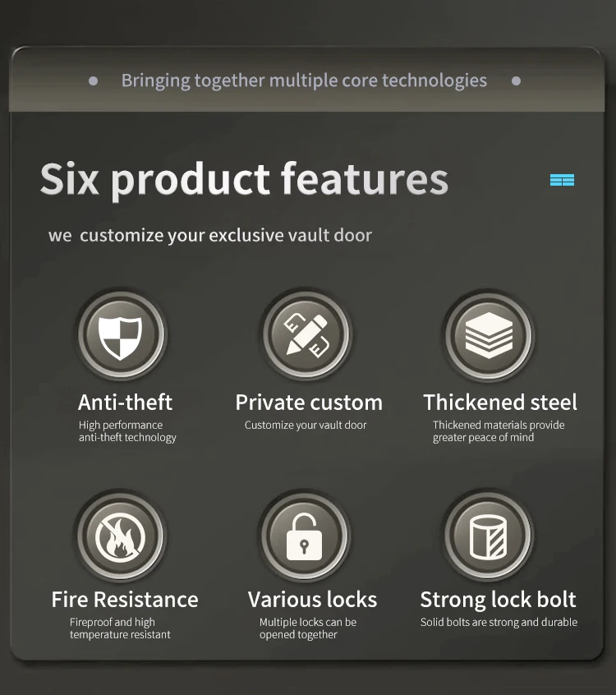Click the blue grid icon beside the heading

coord(562,180)
